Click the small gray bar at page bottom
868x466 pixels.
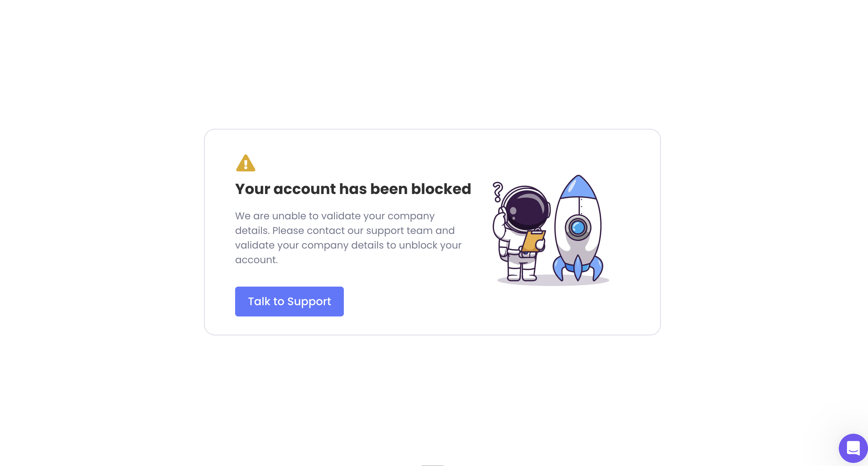point(432,465)
